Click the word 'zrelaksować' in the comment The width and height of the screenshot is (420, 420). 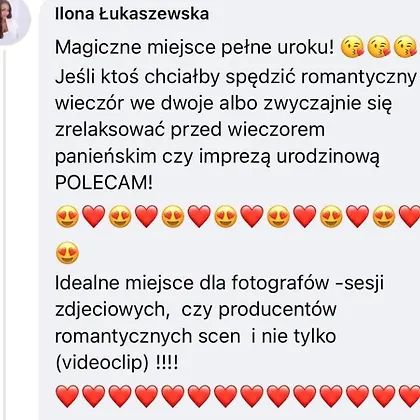[x=110, y=130]
